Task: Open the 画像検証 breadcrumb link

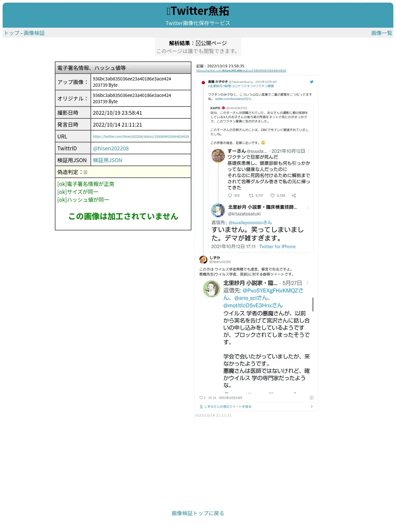Action: tap(34, 33)
